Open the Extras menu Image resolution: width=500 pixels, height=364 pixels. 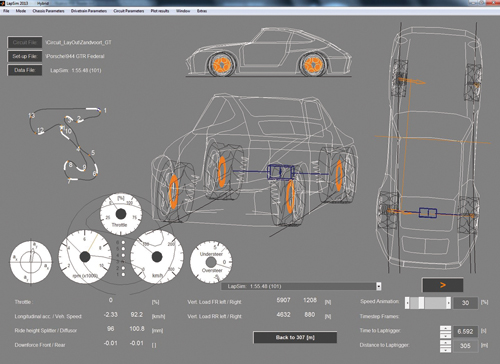click(x=202, y=11)
